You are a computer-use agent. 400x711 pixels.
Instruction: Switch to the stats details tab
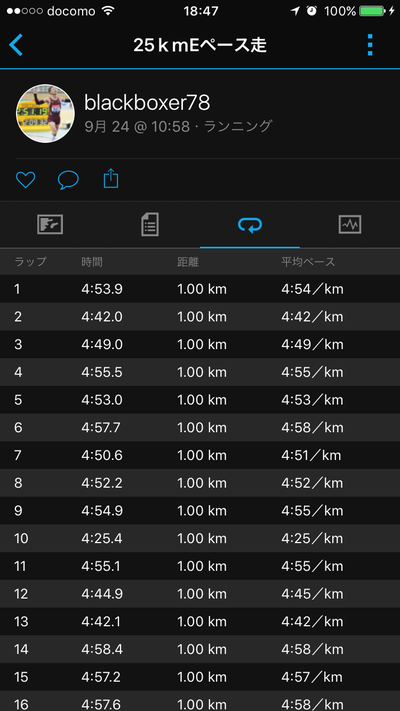click(150, 224)
